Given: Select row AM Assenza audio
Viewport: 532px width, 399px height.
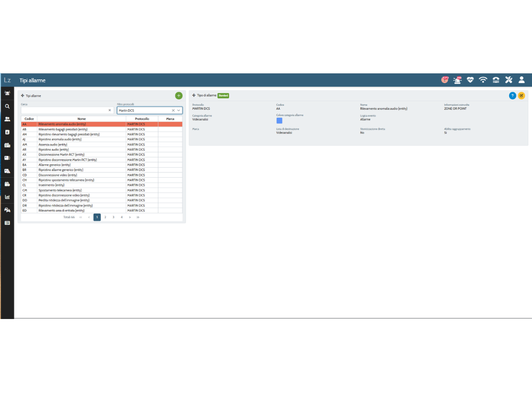Looking at the screenshot, I should tap(102, 144).
